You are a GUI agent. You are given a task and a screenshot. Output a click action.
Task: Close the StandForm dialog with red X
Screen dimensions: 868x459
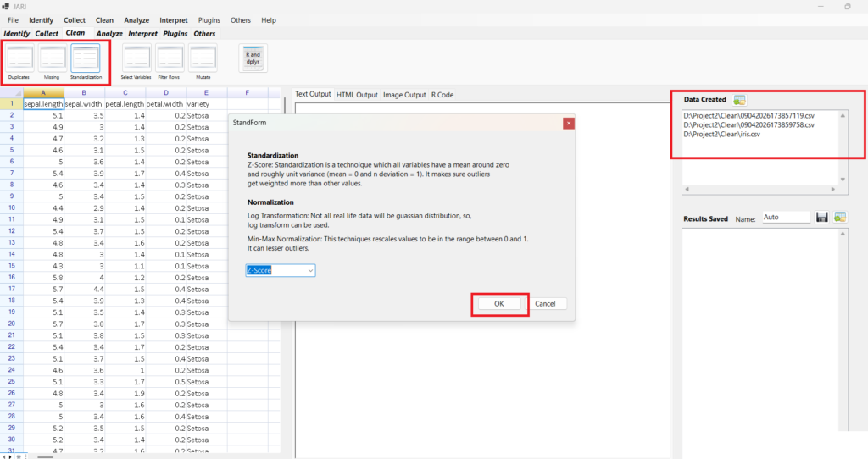tap(568, 123)
